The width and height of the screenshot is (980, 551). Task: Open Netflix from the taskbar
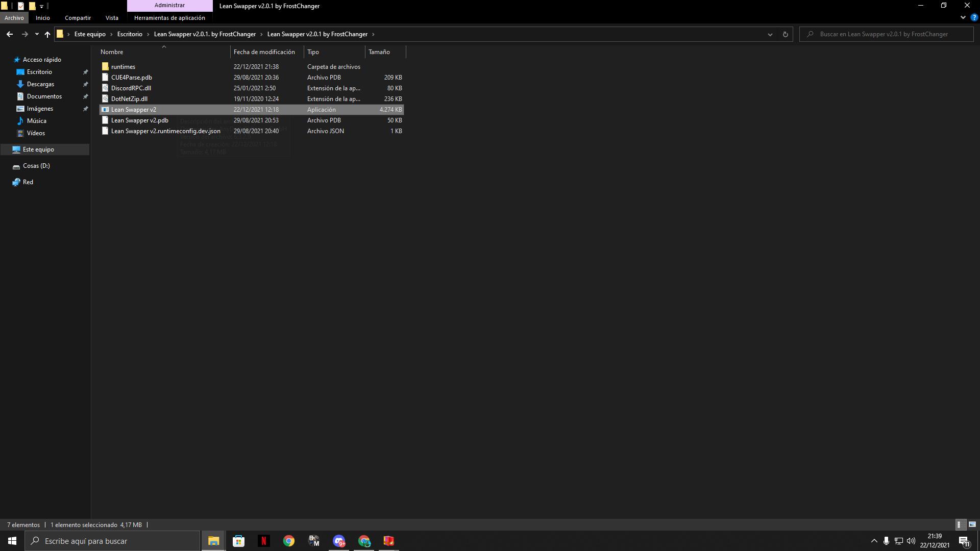click(x=263, y=541)
